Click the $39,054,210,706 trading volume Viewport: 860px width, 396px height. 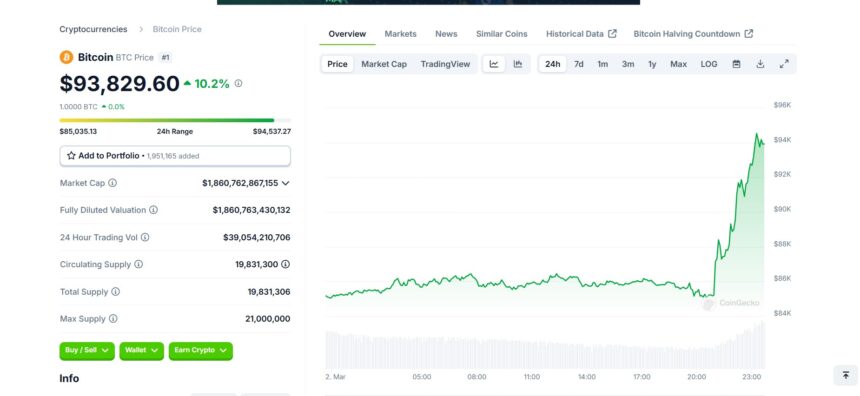257,237
